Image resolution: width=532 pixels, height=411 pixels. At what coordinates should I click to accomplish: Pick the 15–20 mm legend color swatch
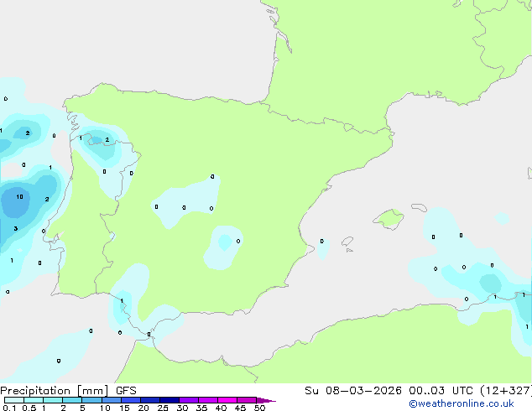coord(131,400)
